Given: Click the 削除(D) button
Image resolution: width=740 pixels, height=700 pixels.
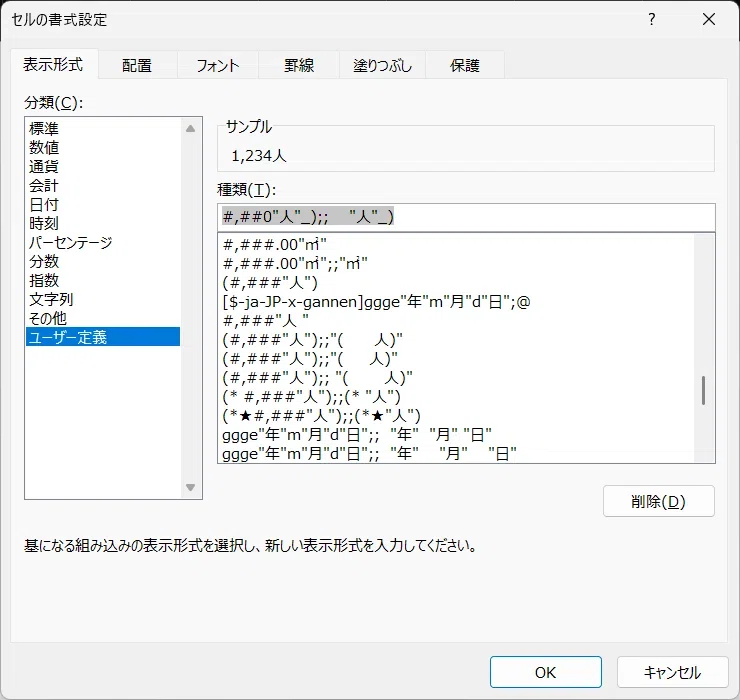Looking at the screenshot, I should [658, 501].
